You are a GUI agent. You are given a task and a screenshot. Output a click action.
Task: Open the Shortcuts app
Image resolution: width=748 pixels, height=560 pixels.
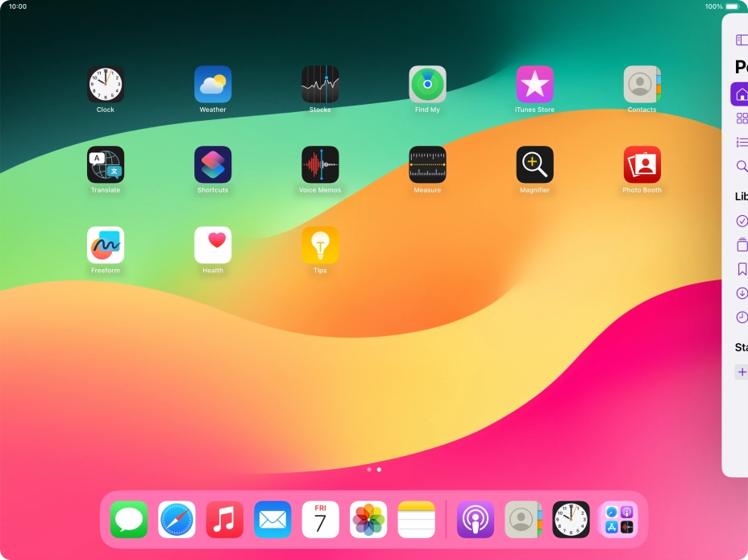(213, 165)
